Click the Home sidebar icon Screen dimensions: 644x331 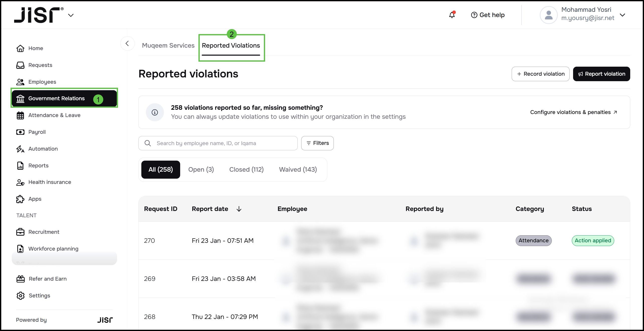pyautogui.click(x=20, y=48)
